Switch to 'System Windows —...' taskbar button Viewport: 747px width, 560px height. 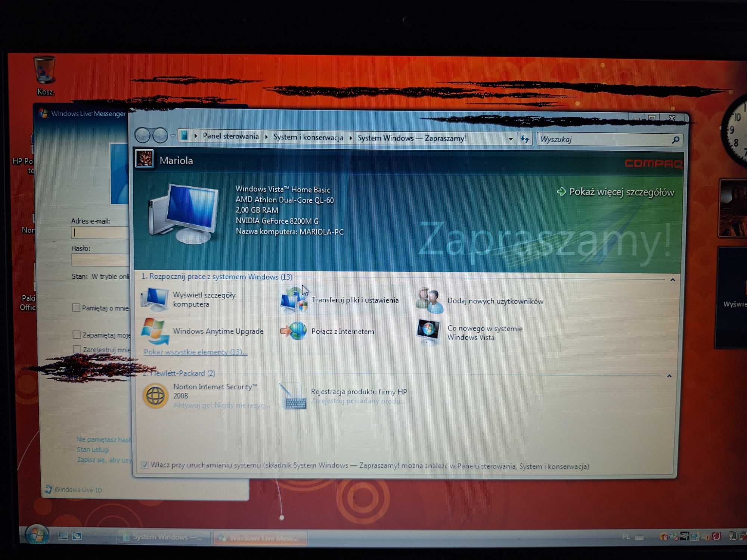click(164, 537)
